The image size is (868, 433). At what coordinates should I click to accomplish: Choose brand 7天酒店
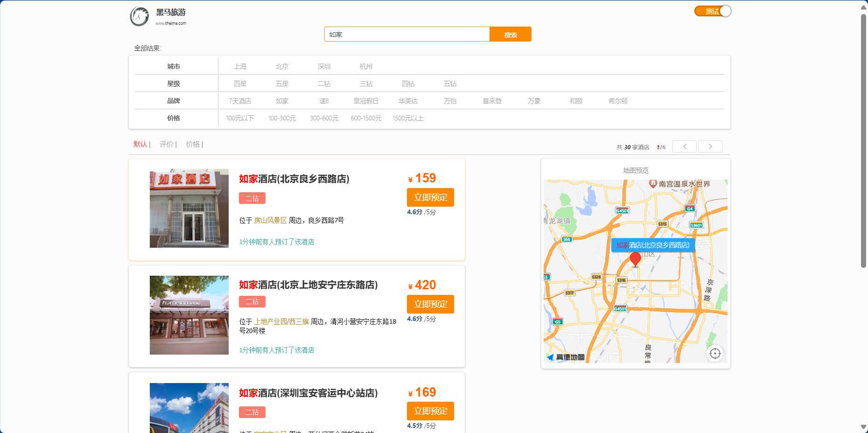tap(240, 101)
